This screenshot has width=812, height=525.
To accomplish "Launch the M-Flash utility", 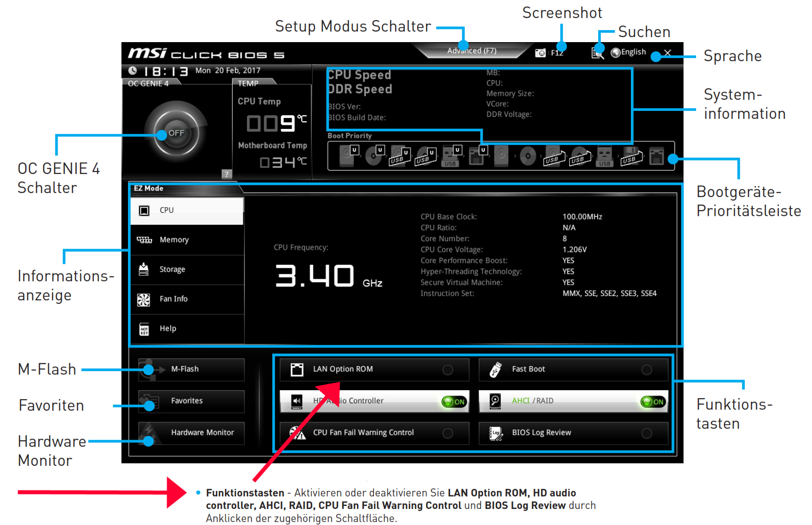I will tap(191, 370).
